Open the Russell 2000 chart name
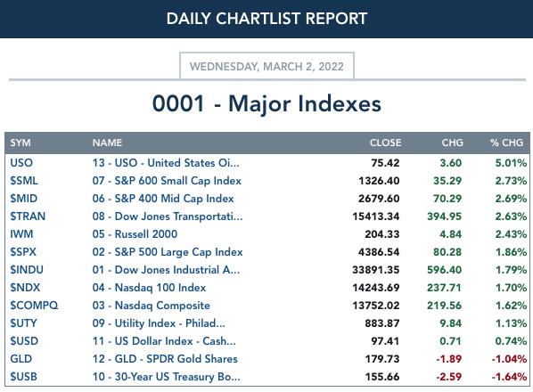The image size is (533, 392). coord(135,234)
